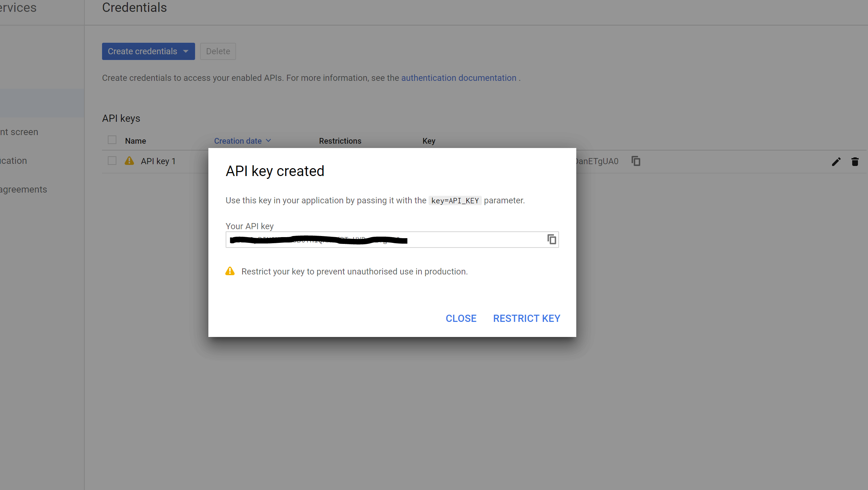Click RESTRICT KEY button

(x=526, y=318)
